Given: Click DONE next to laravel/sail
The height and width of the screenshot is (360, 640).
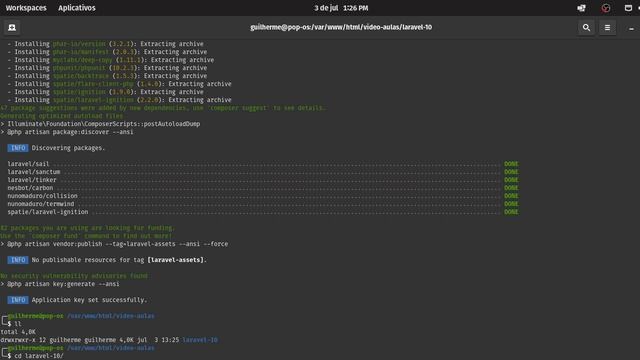Looking at the screenshot, I should tap(511, 164).
